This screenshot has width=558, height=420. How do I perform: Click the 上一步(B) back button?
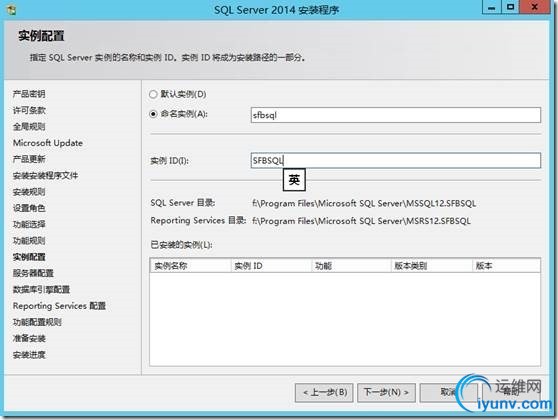pos(324,393)
